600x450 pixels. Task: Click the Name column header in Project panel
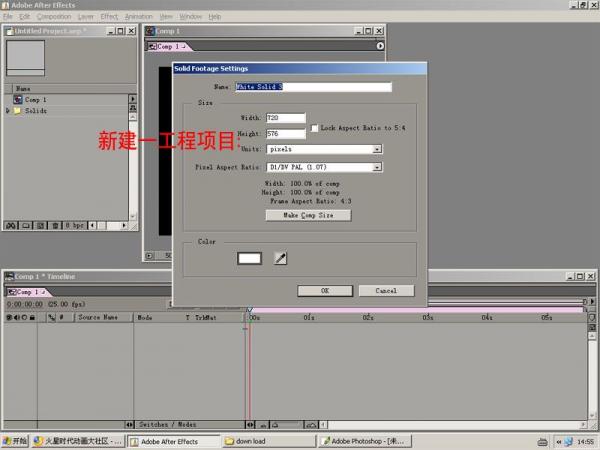(x=23, y=89)
